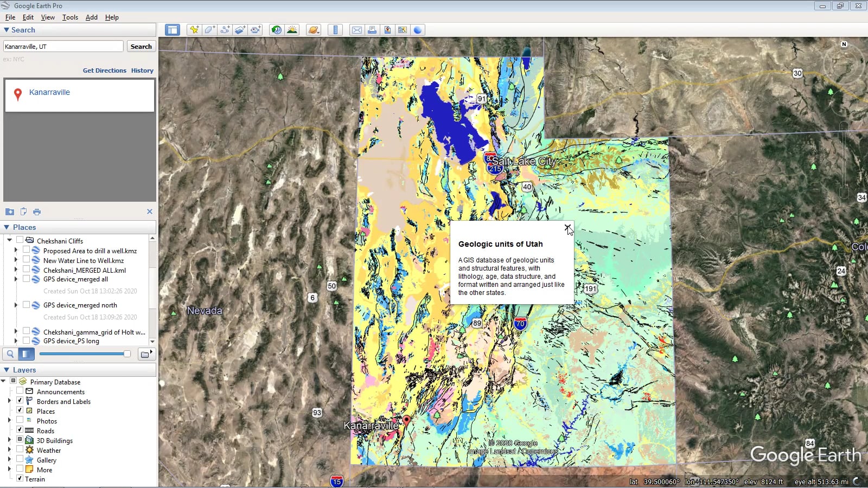Expand Proposed Area to drill a well.kmz
868x488 pixels.
[16, 250]
